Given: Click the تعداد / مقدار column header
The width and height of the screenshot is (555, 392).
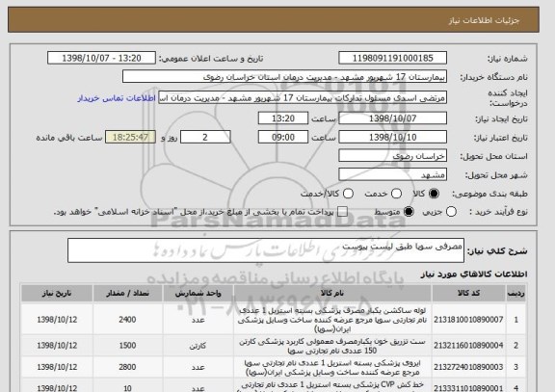Looking at the screenshot, I should pyautogui.click(x=127, y=294).
